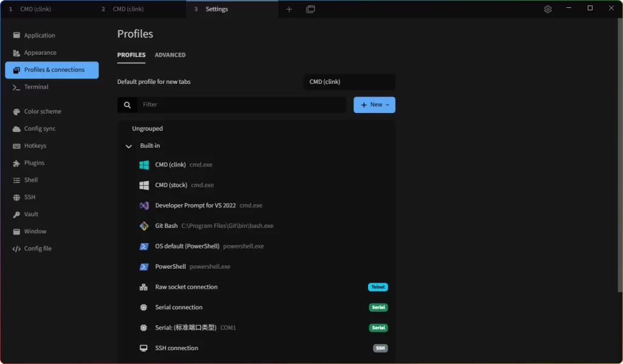Click the Visual Studio icon for Developer Prompt
This screenshot has width=623, height=364.
144,205
